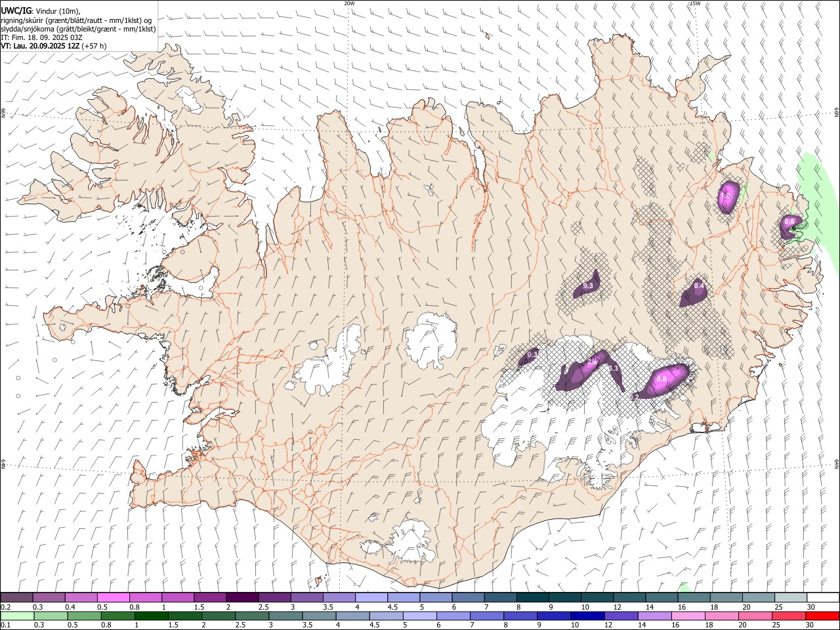Click the 30 label in the upper legend row
The width and height of the screenshot is (840, 630).
pos(811,607)
